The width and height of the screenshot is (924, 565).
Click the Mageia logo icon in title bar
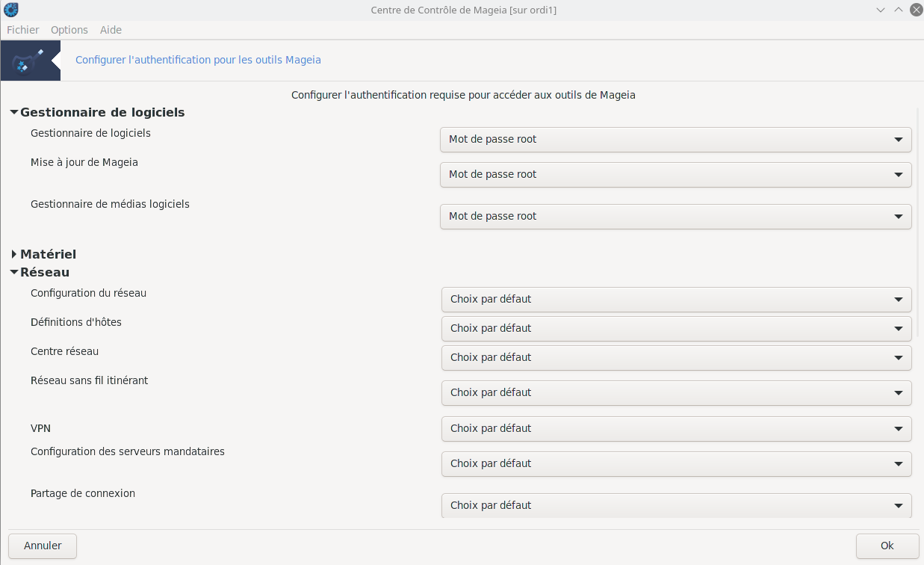(x=11, y=10)
